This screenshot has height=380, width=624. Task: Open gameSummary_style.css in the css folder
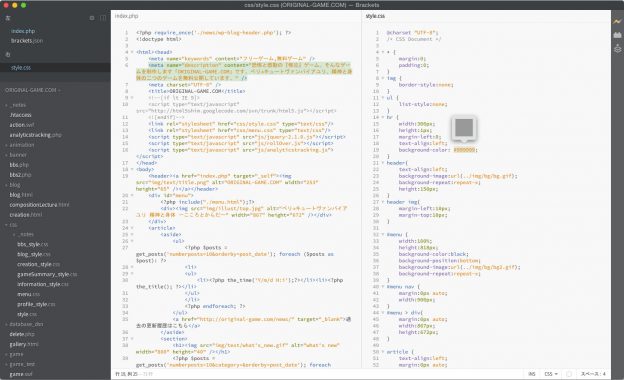pos(47,275)
